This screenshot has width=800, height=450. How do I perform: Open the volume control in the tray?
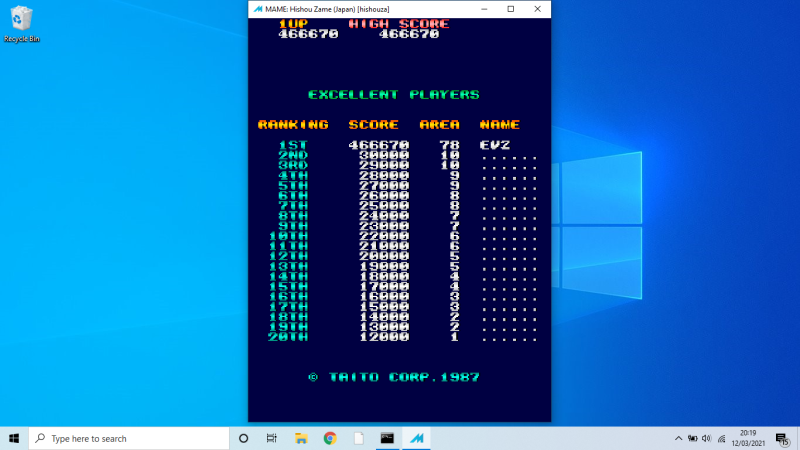coord(707,438)
